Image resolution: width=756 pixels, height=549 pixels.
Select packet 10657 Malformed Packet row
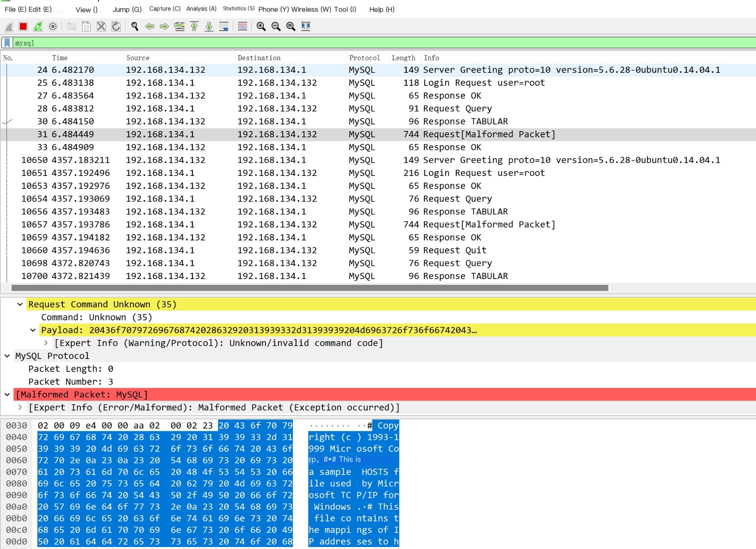[x=378, y=225]
